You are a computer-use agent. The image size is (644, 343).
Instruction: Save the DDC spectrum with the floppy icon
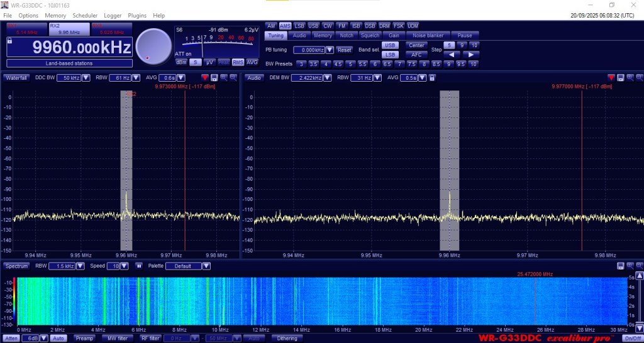click(214, 78)
